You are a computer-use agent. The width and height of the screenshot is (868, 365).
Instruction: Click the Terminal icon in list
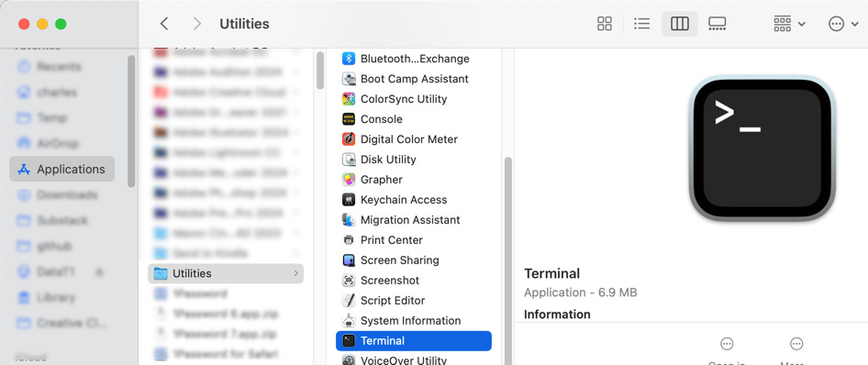pyautogui.click(x=348, y=340)
